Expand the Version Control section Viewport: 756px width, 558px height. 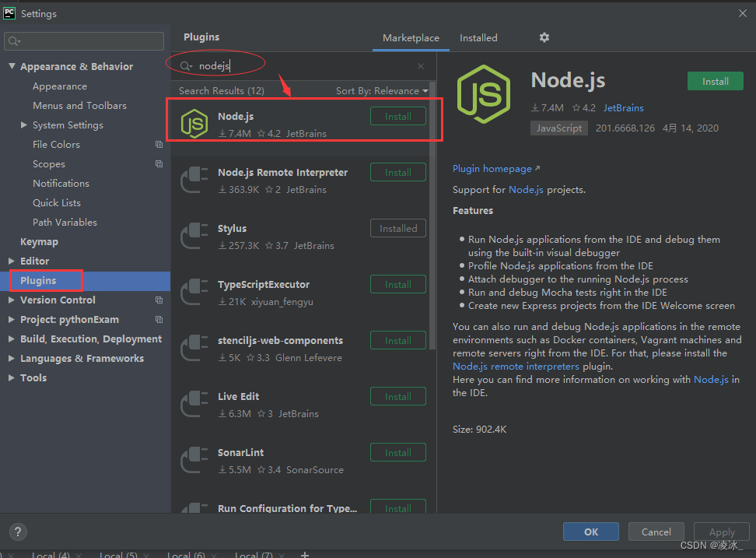click(12, 300)
